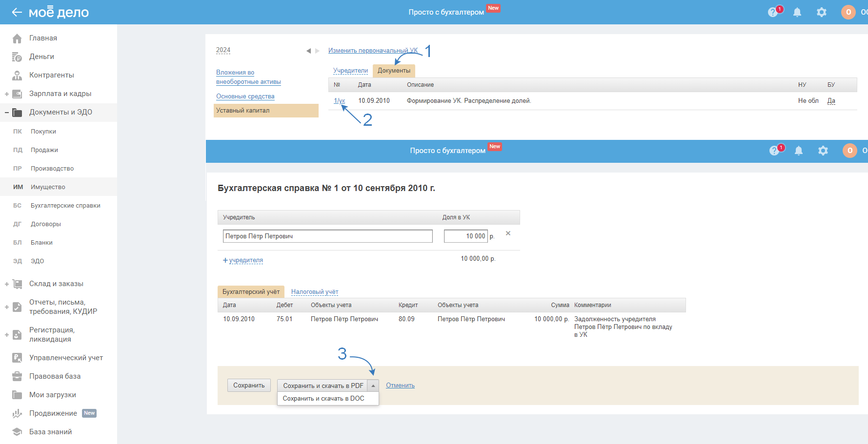Click Изменить первоначальный УК link
The width and height of the screenshot is (868, 444).
tap(373, 51)
